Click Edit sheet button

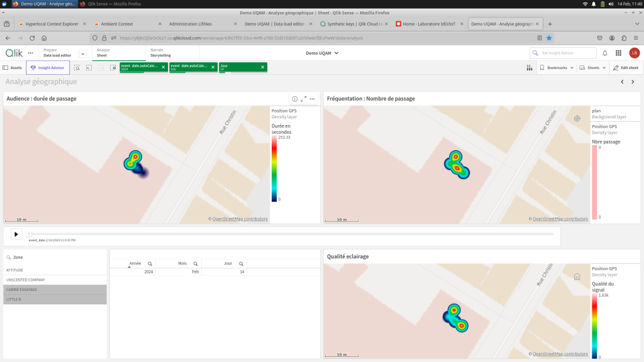tap(626, 67)
